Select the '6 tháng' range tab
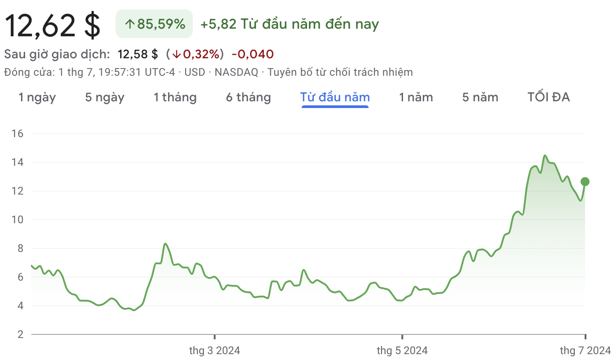Screen dimensions: 616x364 [248, 97]
